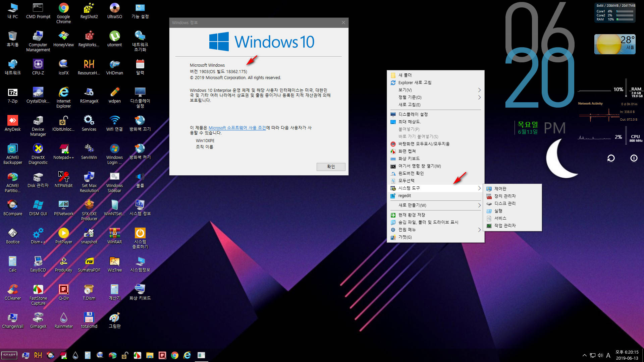Select the Internet Explorer desktop icon
644x362 pixels.
tap(63, 98)
